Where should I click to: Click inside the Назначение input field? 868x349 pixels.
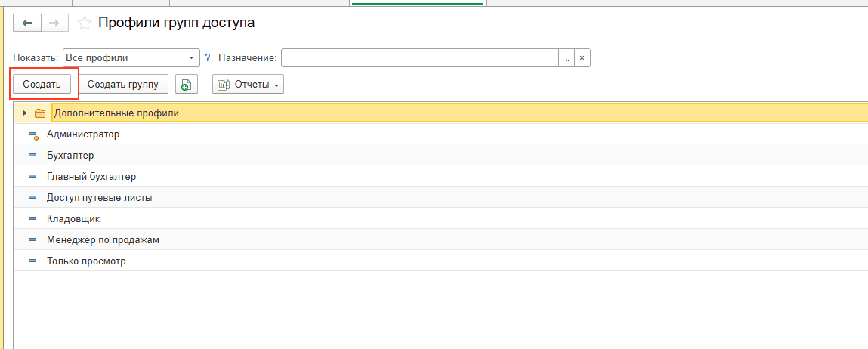[x=419, y=57]
